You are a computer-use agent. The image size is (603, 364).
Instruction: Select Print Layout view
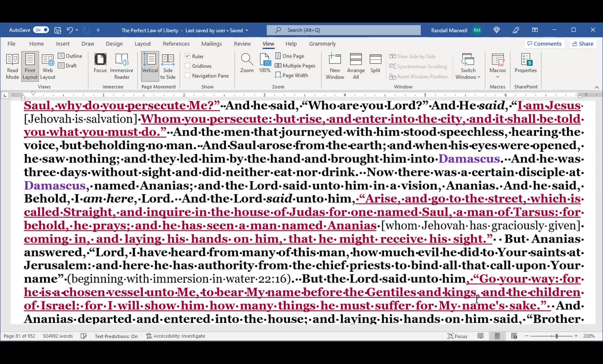[x=30, y=66]
